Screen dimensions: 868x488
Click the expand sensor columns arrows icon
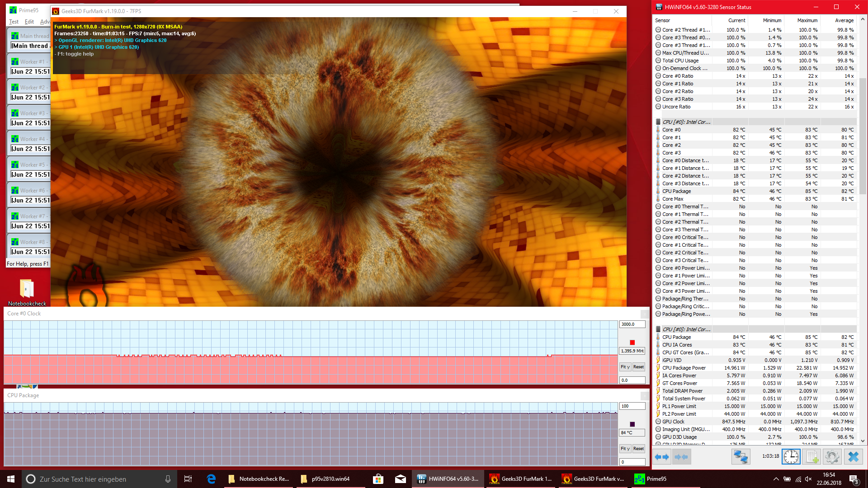pyautogui.click(x=662, y=457)
